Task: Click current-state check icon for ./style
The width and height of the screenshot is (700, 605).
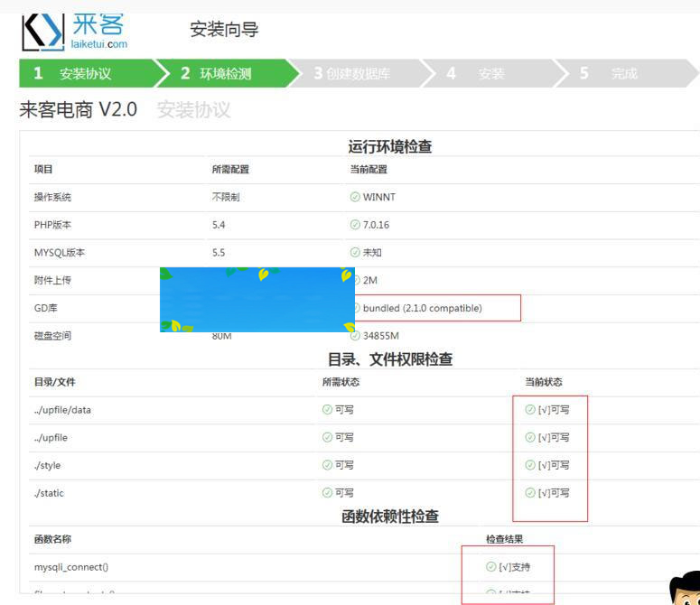Action: pos(530,466)
